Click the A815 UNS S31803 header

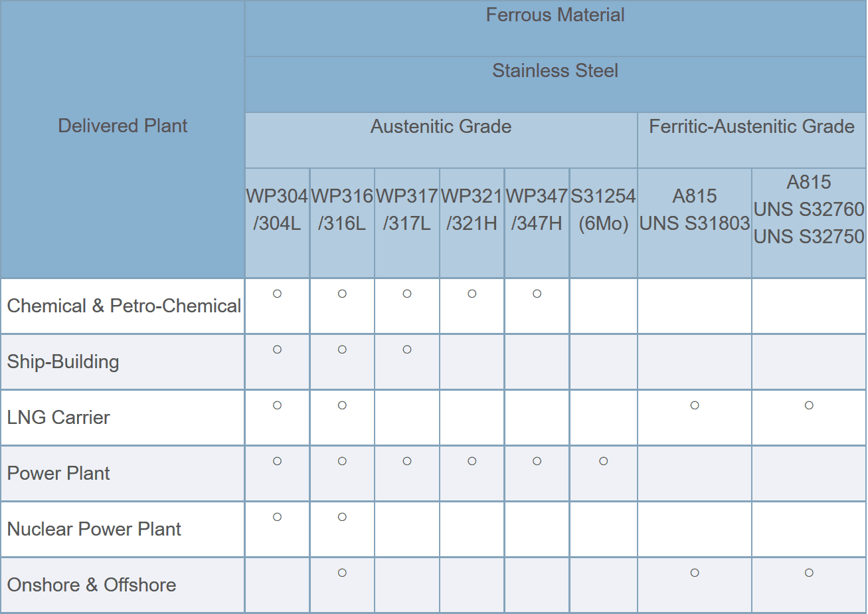(x=695, y=210)
